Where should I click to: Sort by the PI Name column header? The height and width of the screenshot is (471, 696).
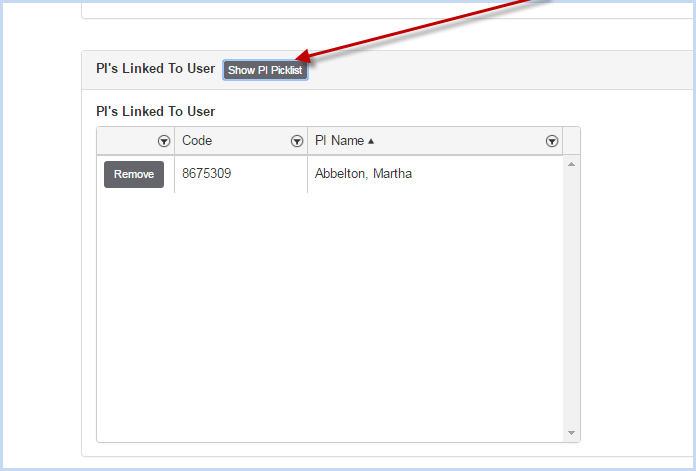(x=340, y=141)
